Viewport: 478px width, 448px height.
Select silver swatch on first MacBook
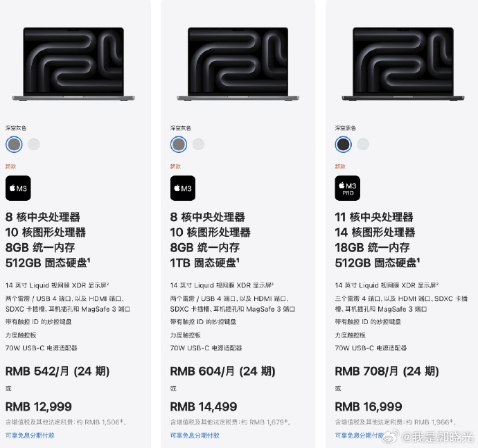[33, 145]
